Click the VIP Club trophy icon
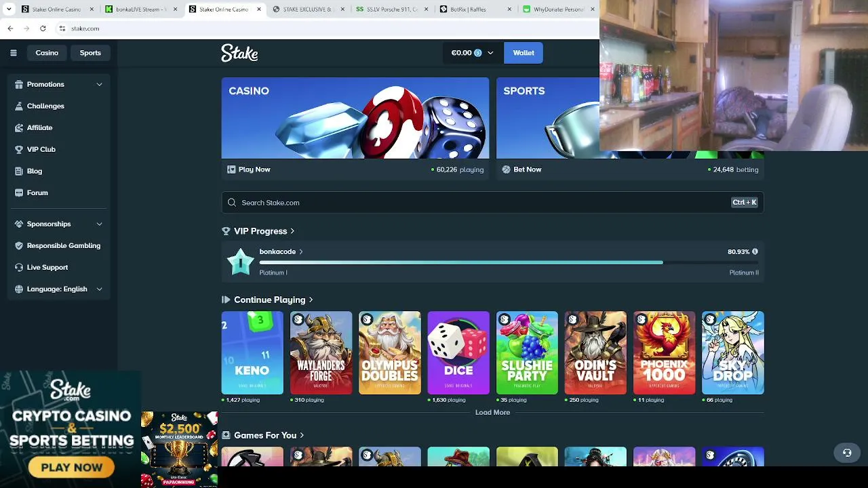868x488 pixels. (19, 149)
